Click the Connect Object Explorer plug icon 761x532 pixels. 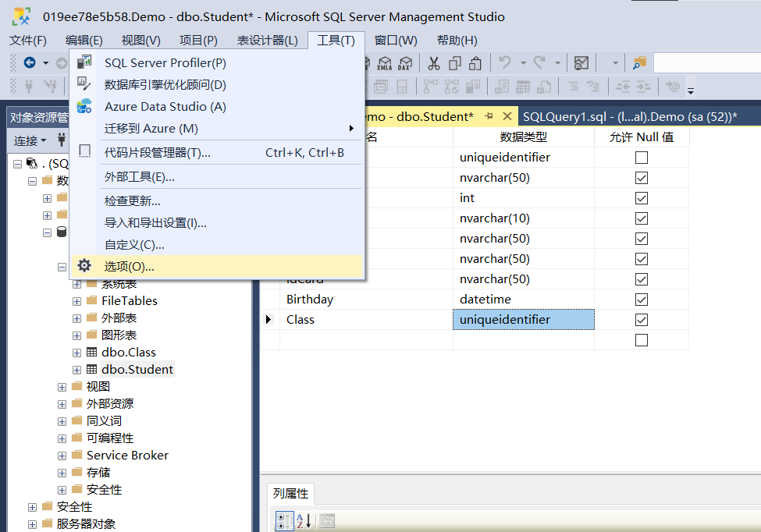tap(62, 140)
